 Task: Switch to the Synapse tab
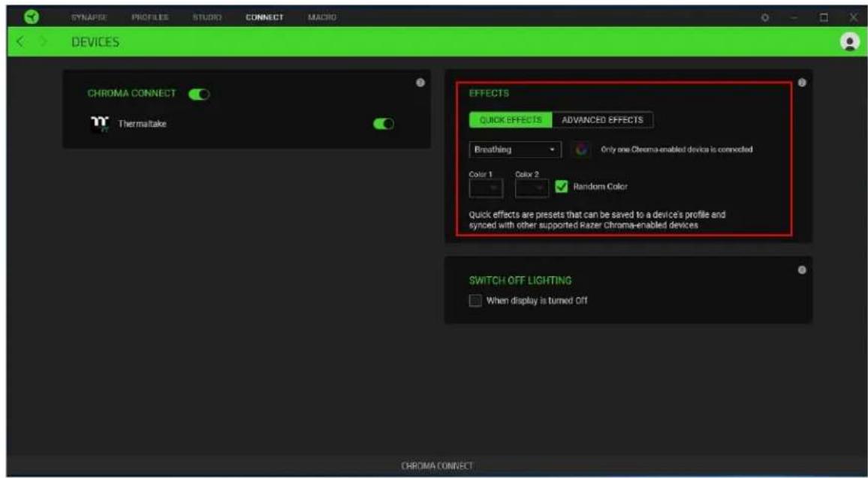[x=89, y=18]
